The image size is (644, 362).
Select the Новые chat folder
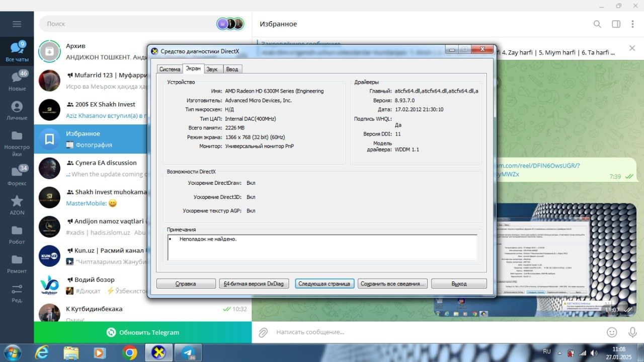click(17, 81)
